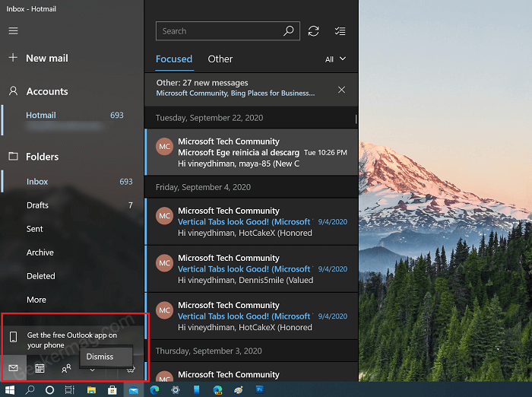Viewport: 532px width, 397px height.
Task: Sync the mailbox with refresh icon
Action: pos(313,31)
